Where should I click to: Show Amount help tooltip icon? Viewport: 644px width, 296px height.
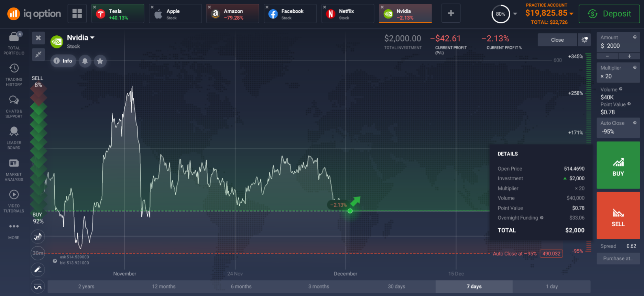[635, 37]
